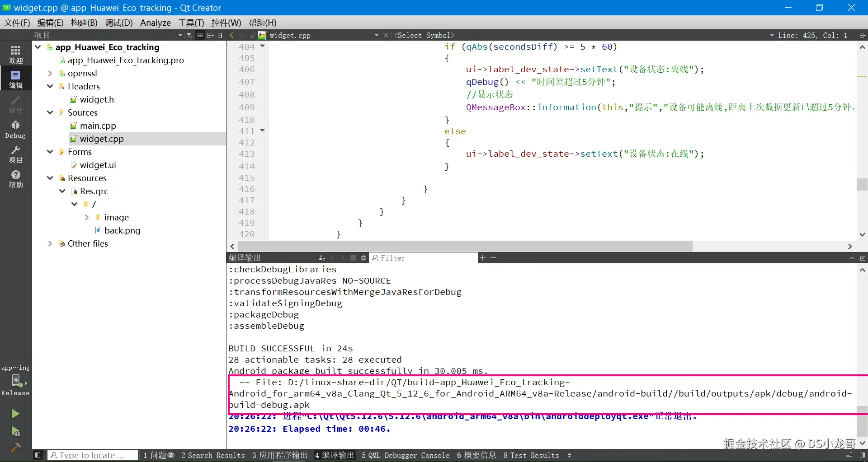Viewport: 868px width, 462px height.
Task: Close the project side panel
Action: (220, 35)
